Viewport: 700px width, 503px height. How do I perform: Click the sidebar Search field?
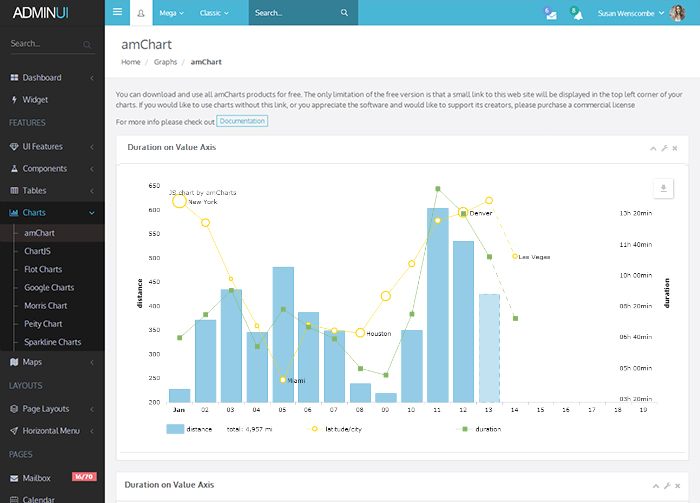45,44
